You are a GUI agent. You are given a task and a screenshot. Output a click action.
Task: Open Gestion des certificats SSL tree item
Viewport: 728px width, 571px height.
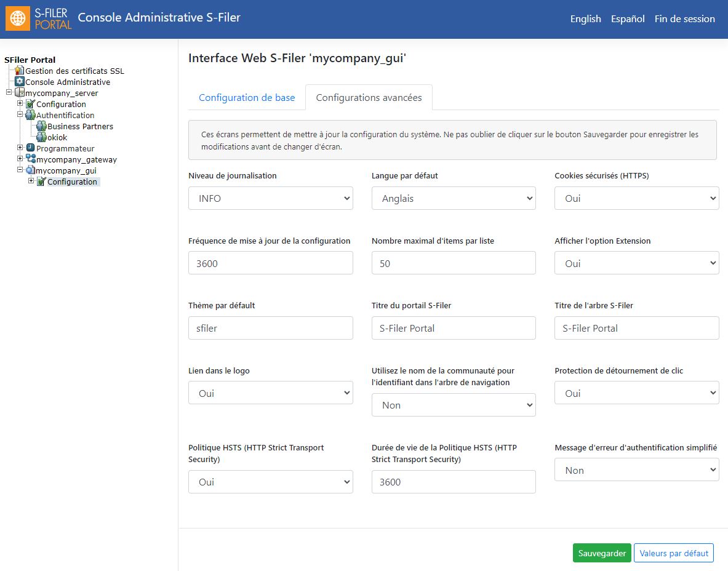pyautogui.click(x=74, y=71)
